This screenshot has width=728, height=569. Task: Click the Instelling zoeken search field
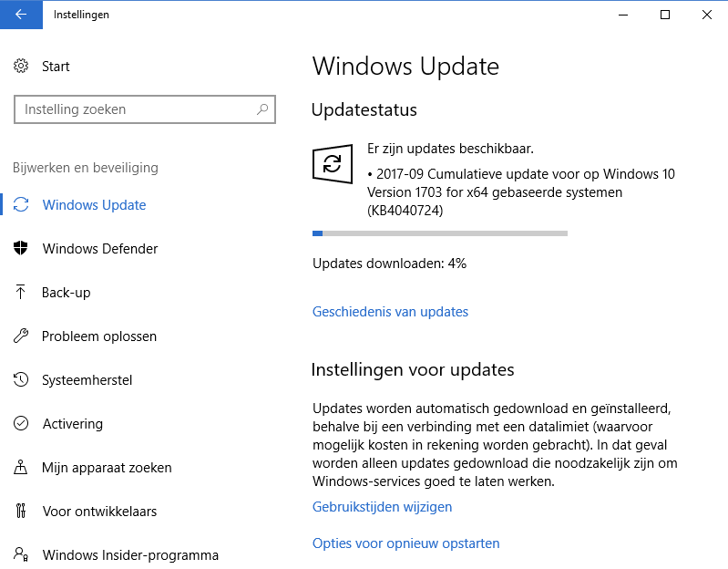(x=145, y=109)
